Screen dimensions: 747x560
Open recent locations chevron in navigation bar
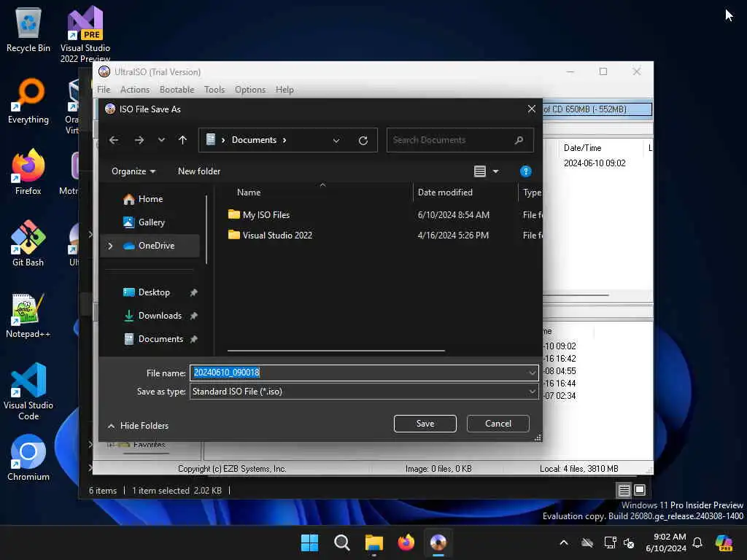pyautogui.click(x=161, y=140)
